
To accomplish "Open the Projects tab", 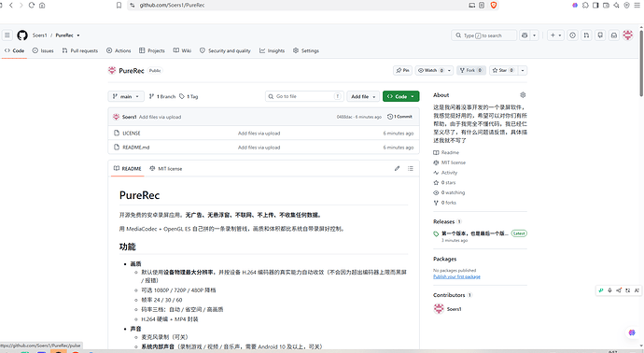I will click(152, 51).
